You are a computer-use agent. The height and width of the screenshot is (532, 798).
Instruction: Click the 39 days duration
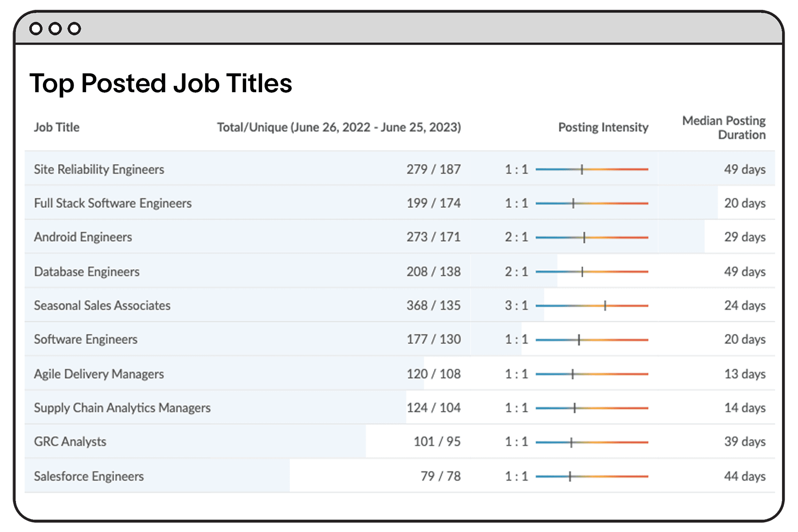coord(745,442)
